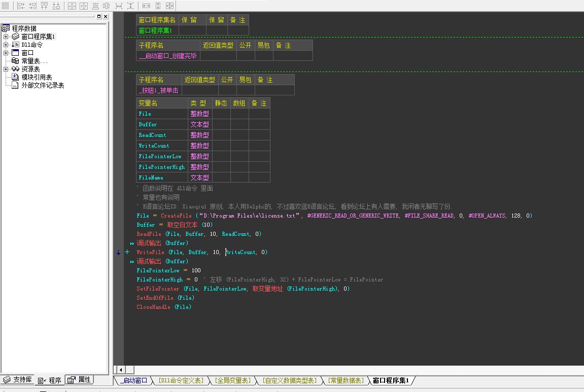Click the SetEndOfFile code line
The image size is (584, 392).
click(165, 298)
